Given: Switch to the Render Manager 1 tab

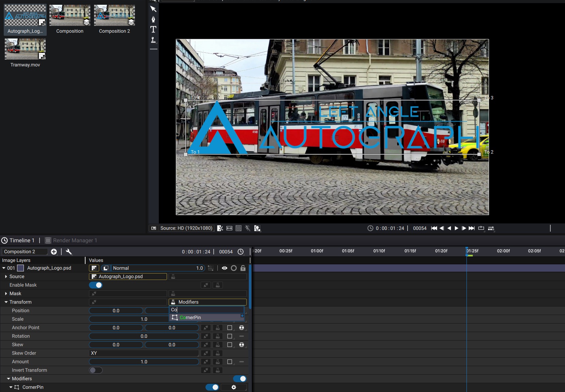Looking at the screenshot, I should click(x=71, y=240).
